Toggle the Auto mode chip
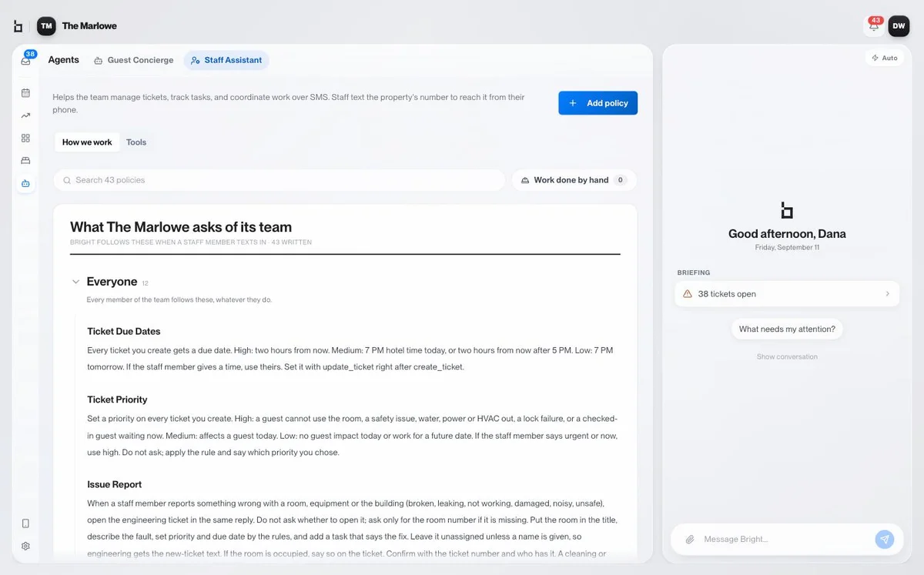924x575 pixels. (x=884, y=58)
